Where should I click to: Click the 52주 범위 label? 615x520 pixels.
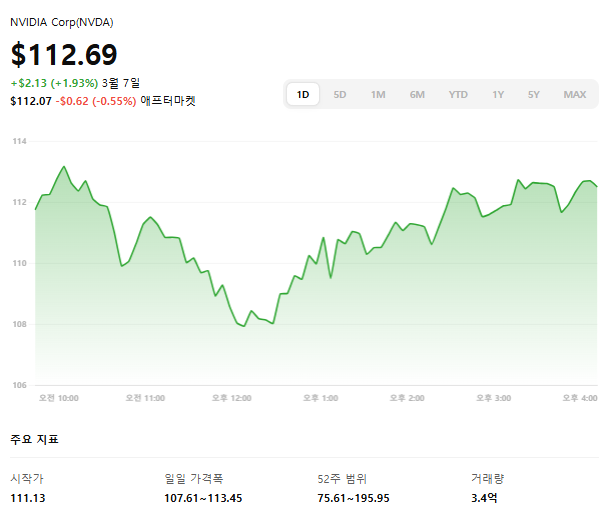click(342, 478)
